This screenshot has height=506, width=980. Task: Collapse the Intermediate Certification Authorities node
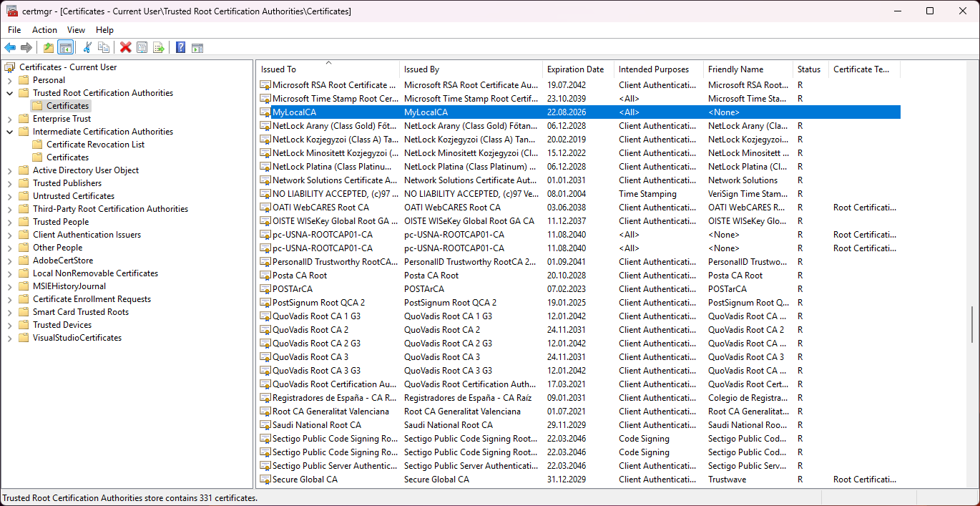pos(10,132)
